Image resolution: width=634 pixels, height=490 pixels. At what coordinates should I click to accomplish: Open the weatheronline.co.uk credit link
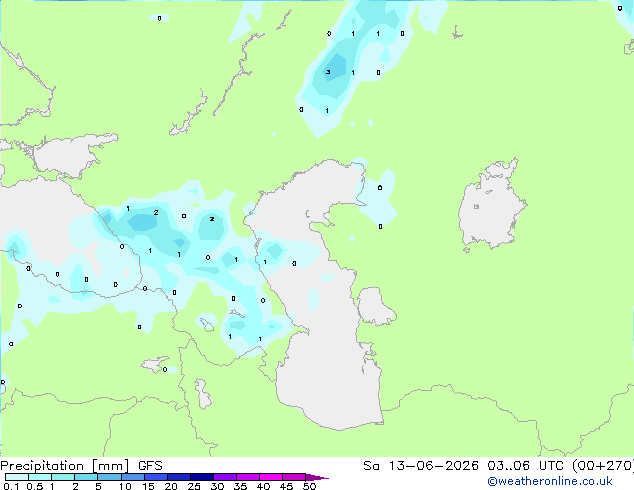(x=550, y=481)
